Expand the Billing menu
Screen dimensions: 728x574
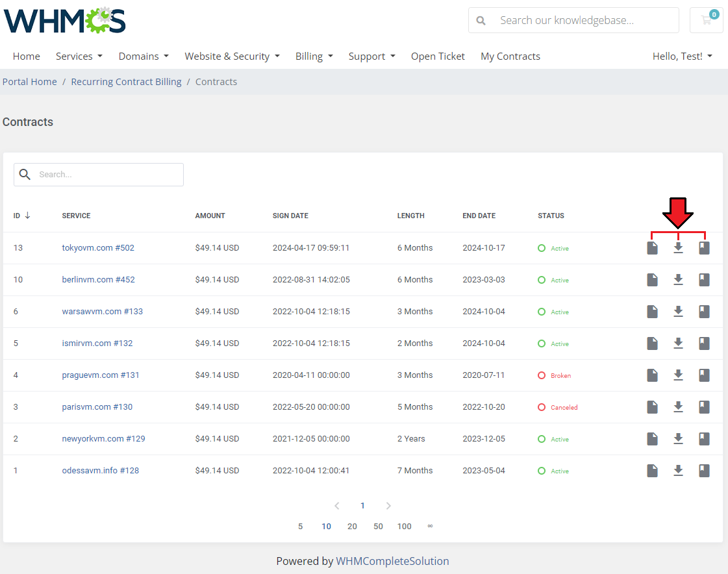point(314,56)
